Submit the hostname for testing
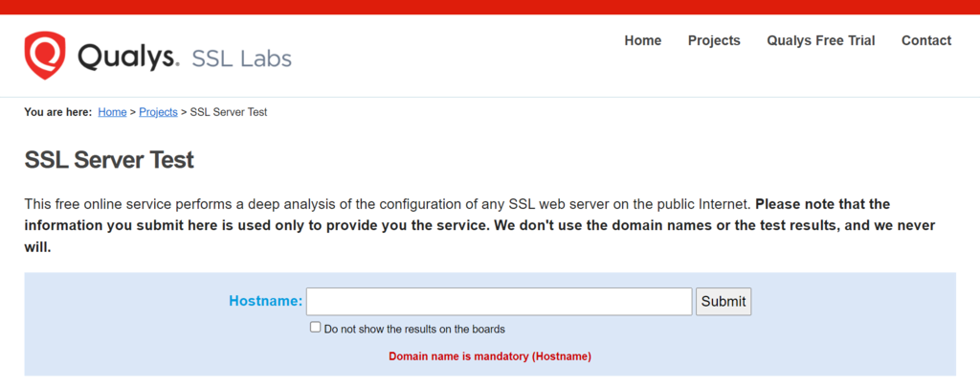 (x=724, y=301)
